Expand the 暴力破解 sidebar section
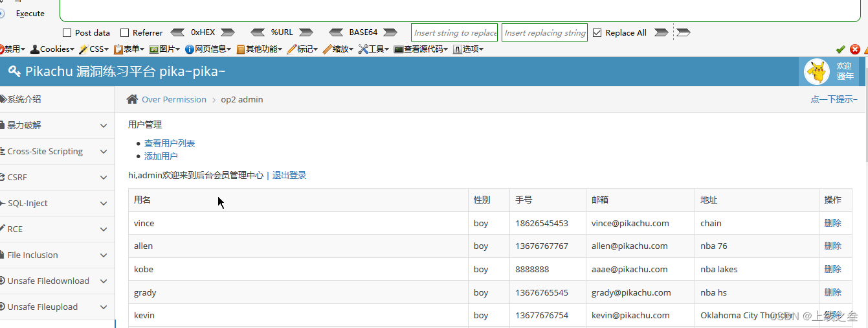Screen dimensions: 868x328 coord(57,125)
